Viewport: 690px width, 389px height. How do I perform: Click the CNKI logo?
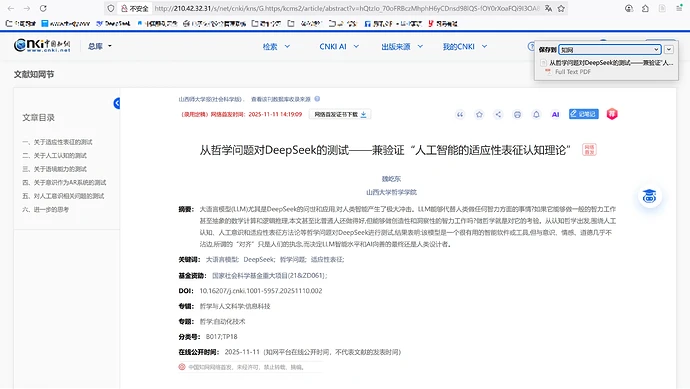tap(42, 45)
